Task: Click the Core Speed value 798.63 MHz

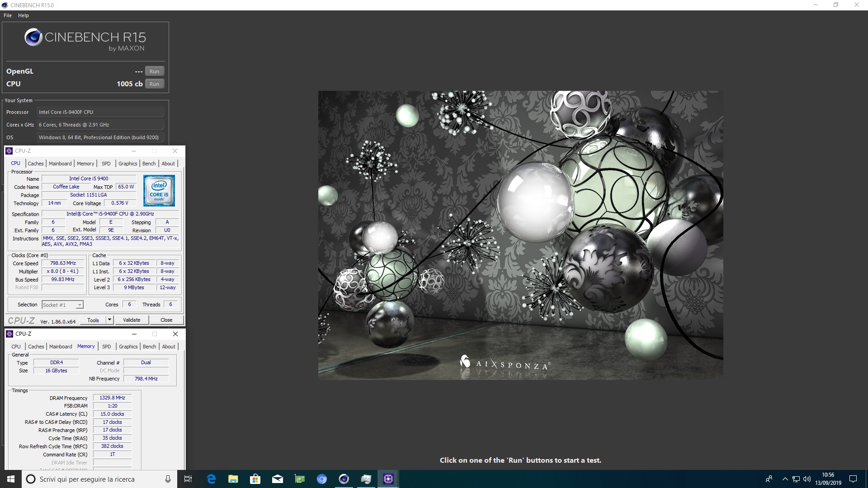Action: coord(63,263)
